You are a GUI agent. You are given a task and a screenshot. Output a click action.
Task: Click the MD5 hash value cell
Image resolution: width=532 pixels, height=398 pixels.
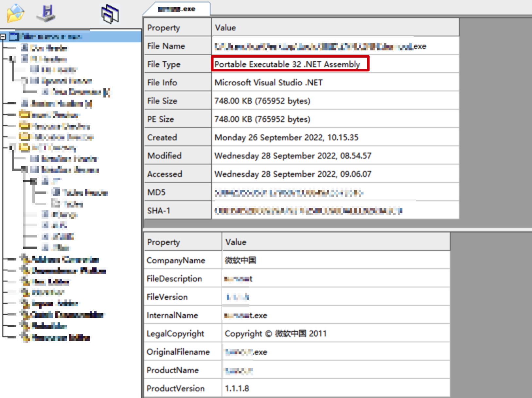point(335,192)
